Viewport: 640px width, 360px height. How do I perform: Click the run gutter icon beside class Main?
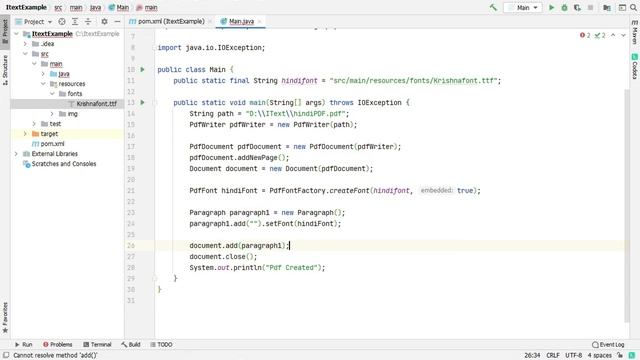[142, 70]
